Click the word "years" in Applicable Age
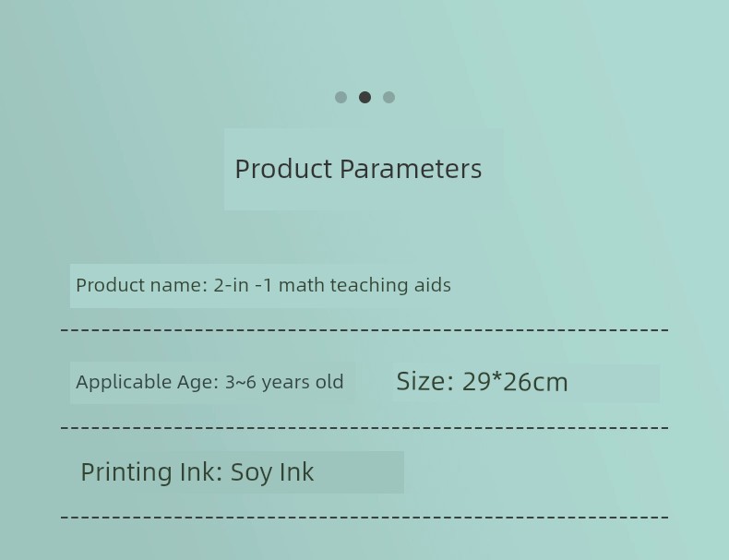This screenshot has width=729, height=560. [285, 383]
